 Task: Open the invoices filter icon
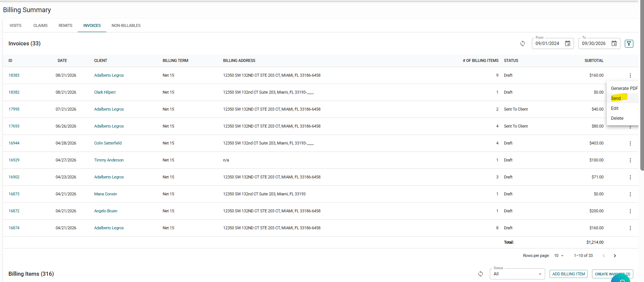[629, 43]
